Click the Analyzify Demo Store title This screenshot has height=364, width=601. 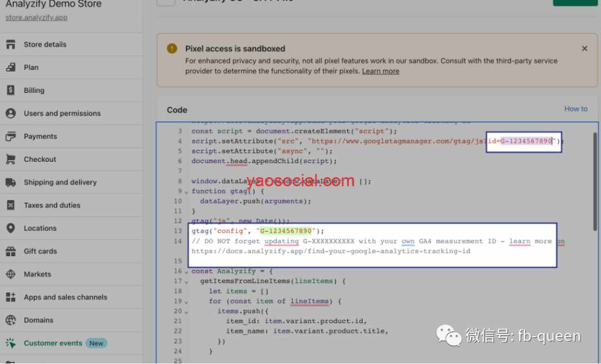coord(53,4)
